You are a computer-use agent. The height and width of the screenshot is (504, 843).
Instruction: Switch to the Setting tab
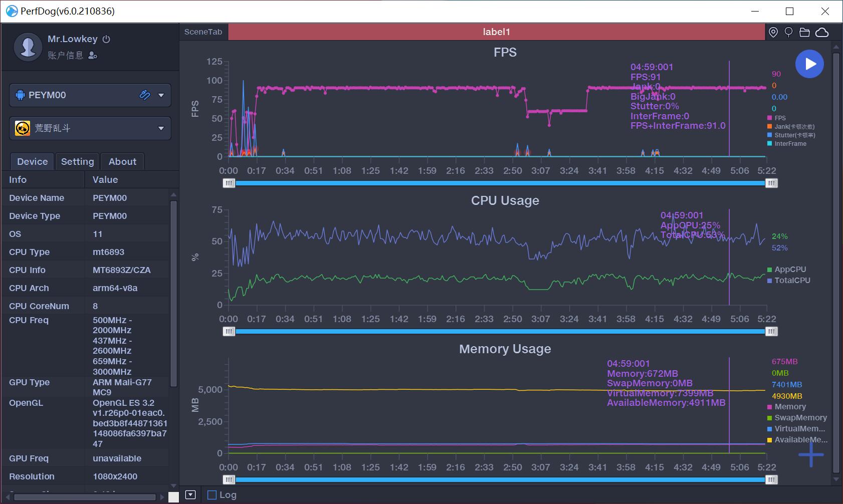coord(77,161)
